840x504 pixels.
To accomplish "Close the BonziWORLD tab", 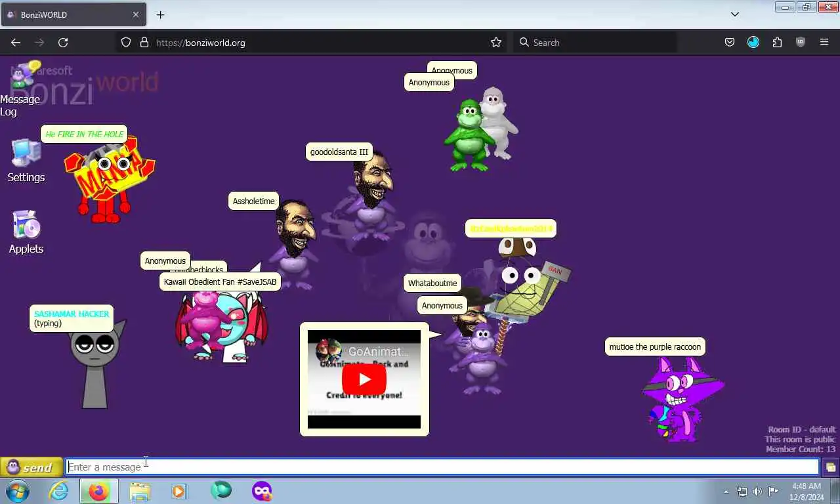I will click(136, 14).
